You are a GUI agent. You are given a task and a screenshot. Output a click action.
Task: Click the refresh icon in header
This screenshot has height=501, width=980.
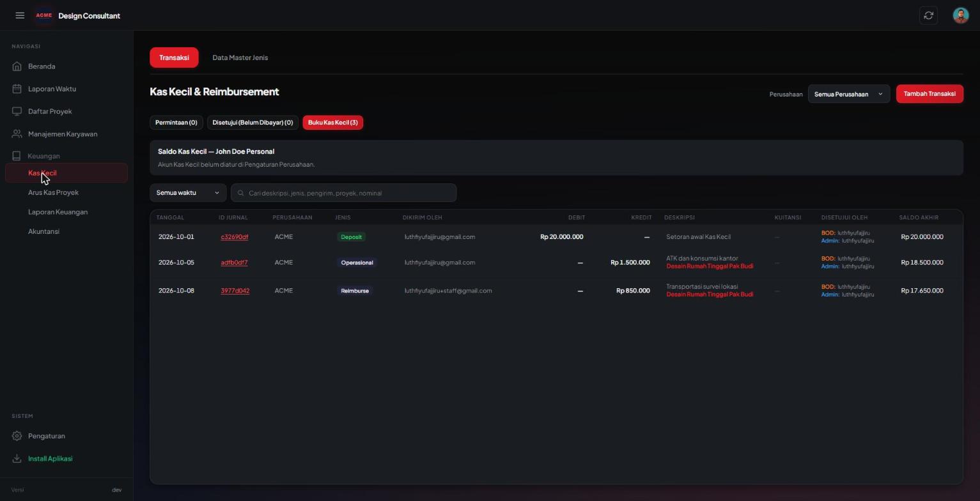pos(928,15)
